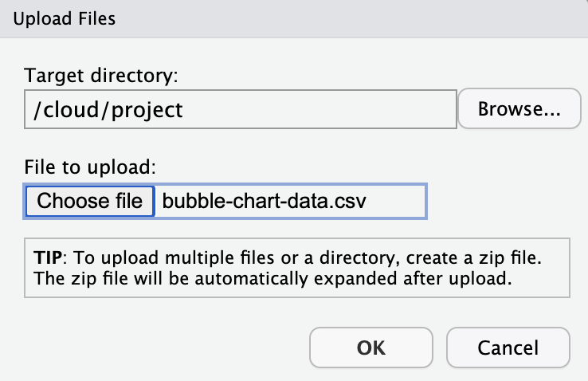This screenshot has height=381, width=588.
Task: Click the word 'Files' in dialog title
Action: coord(95,18)
